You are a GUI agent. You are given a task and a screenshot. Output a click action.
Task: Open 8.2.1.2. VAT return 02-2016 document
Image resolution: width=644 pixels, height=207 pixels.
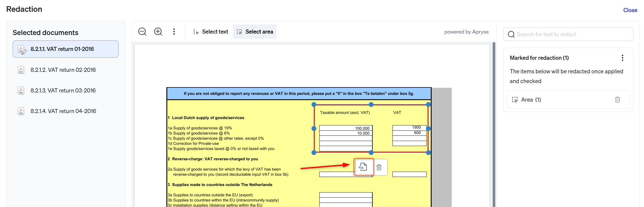point(66,70)
